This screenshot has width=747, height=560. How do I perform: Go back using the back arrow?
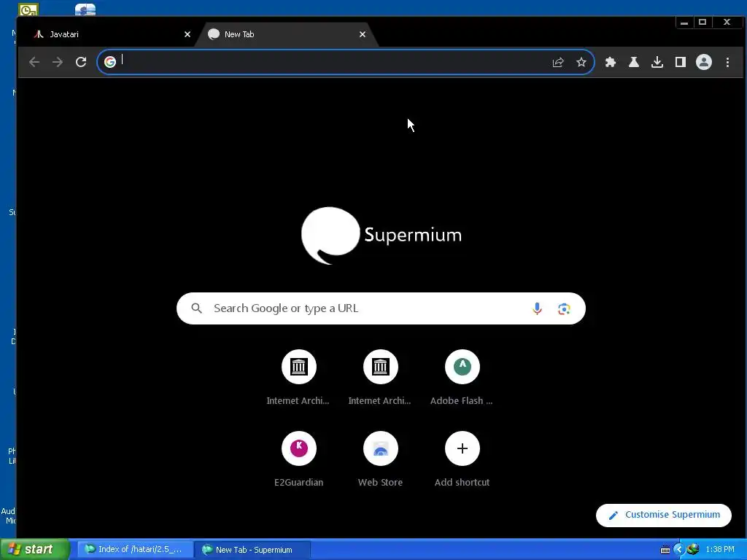click(x=34, y=62)
